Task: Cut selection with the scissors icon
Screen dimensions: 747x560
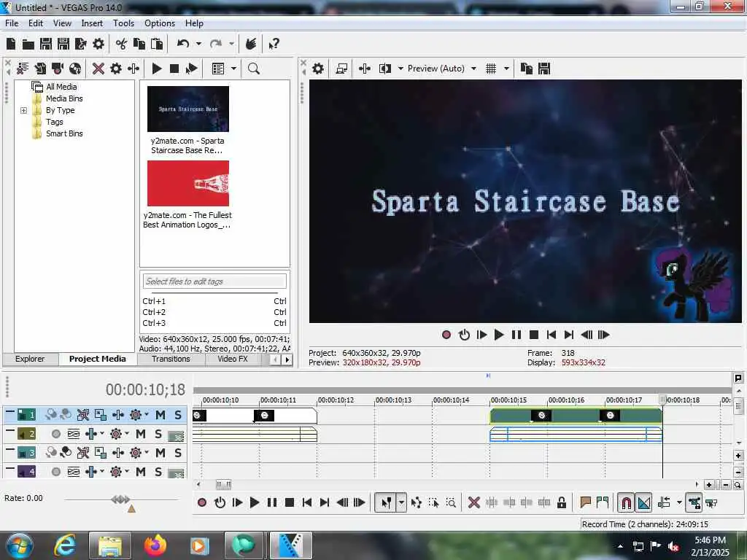Action: (x=122, y=44)
